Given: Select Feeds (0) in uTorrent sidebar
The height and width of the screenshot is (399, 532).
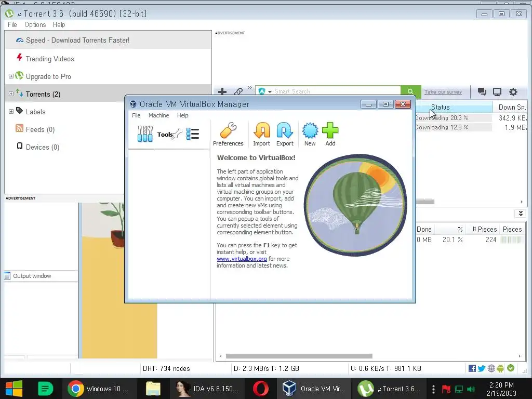Looking at the screenshot, I should click(40, 129).
